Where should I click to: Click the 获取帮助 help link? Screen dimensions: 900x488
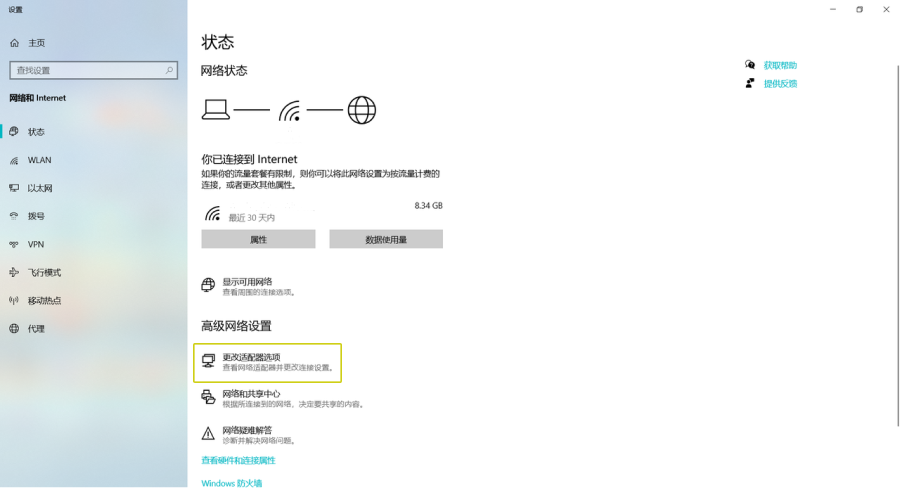pyautogui.click(x=780, y=66)
